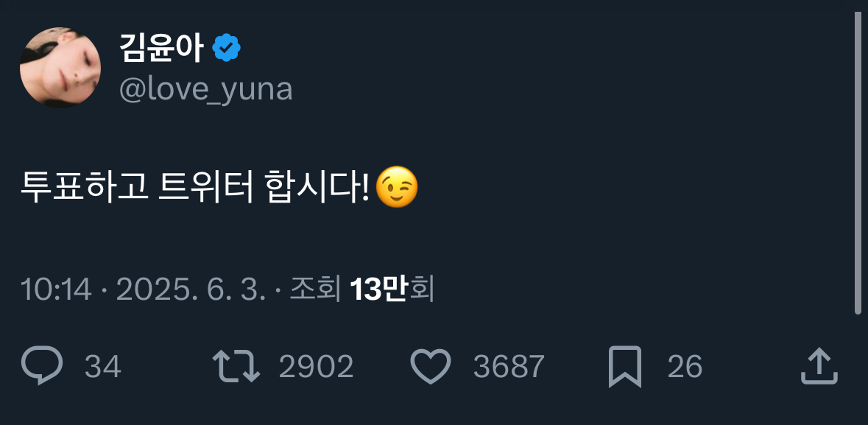Click the 2902 retweets count

coord(316,366)
